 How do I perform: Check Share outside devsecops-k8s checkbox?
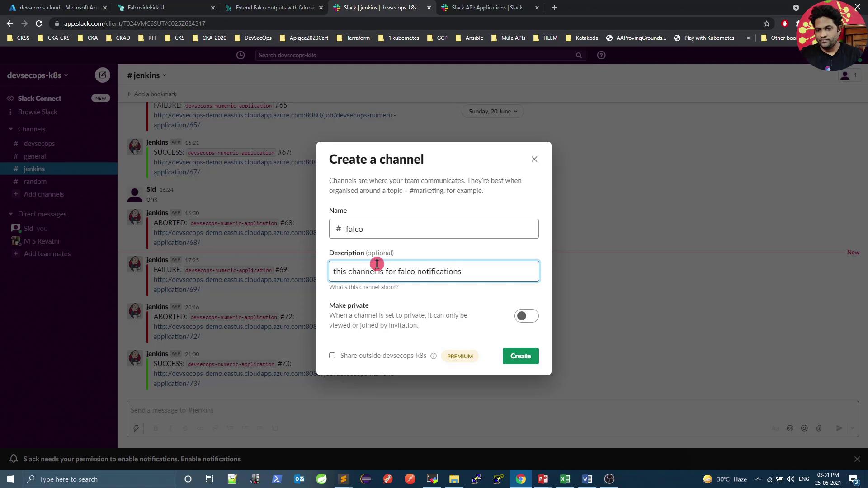click(332, 356)
